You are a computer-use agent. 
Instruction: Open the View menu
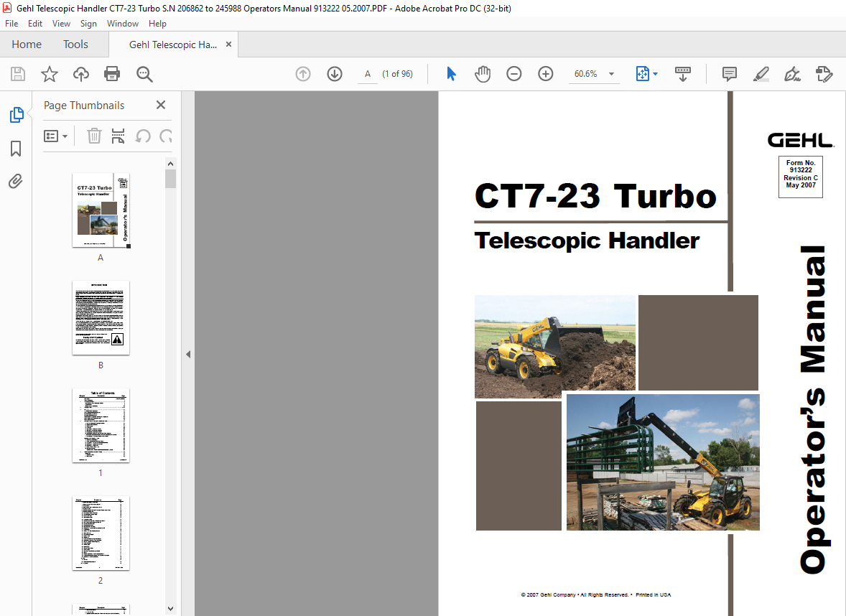61,24
